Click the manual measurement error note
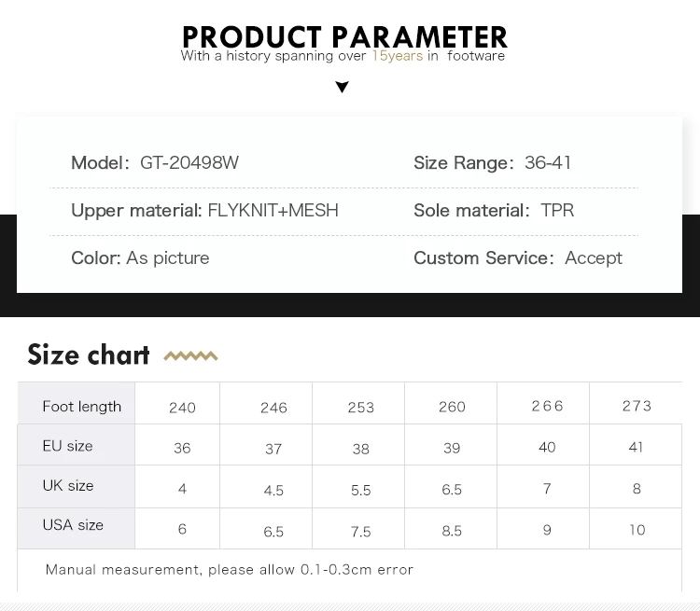Viewport: 700px width, 611px height. [x=229, y=569]
